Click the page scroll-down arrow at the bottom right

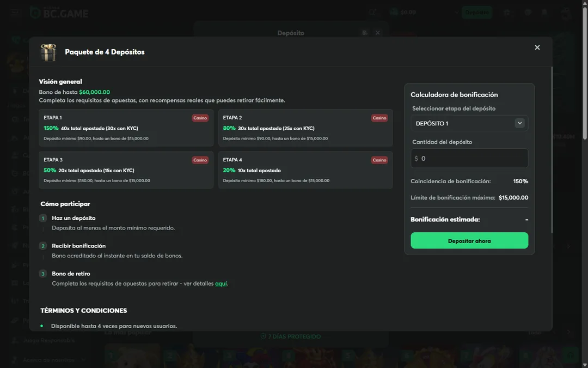pos(585,365)
